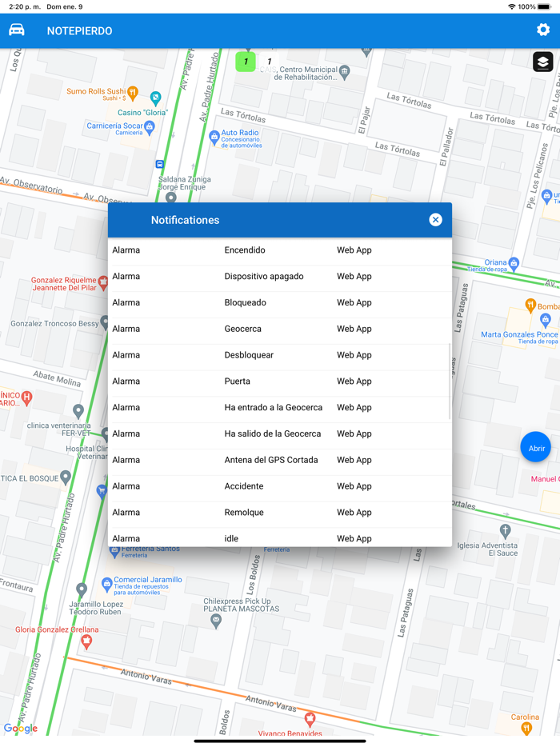Select the Sumo Rolls Sushi restaurant pin
The width and height of the screenshot is (560, 747).
point(134,92)
